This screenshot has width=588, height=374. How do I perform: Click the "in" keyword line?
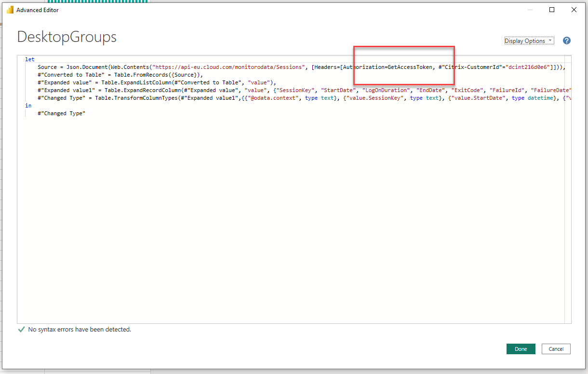tap(28, 105)
